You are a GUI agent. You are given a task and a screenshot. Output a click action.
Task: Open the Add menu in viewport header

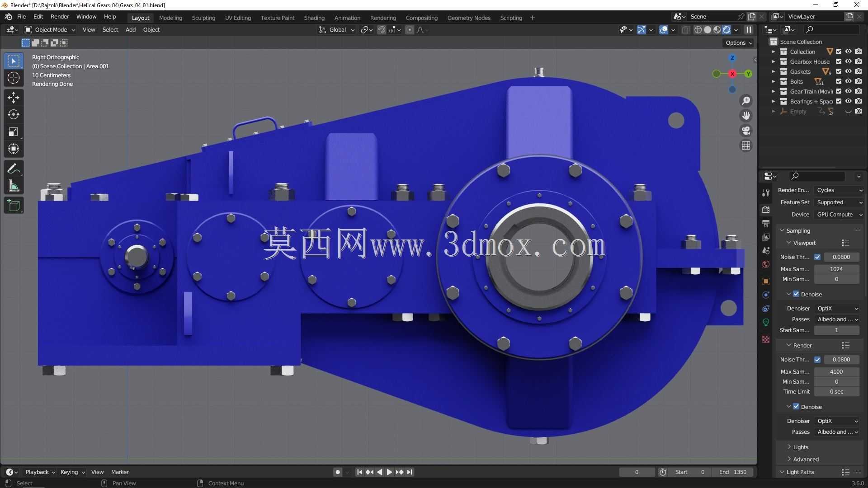(130, 30)
